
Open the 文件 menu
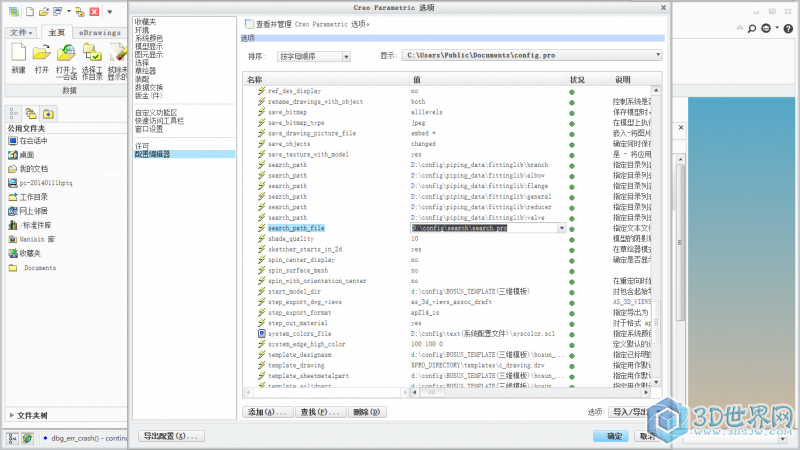(21, 33)
